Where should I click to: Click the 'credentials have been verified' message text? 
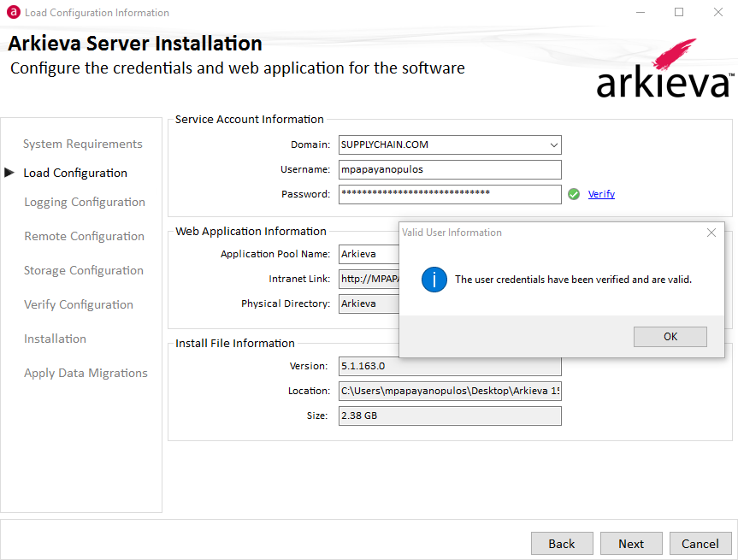pyautogui.click(x=573, y=280)
